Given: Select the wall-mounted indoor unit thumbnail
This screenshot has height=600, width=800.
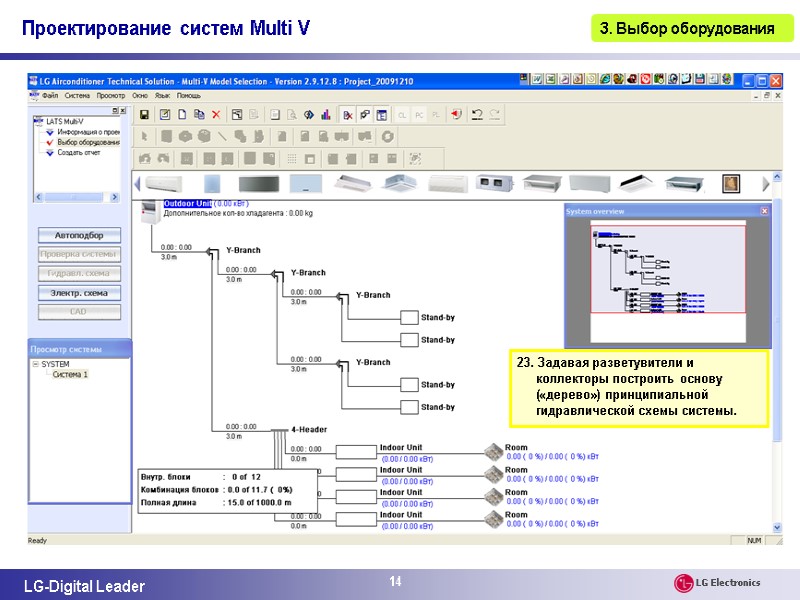Looking at the screenshot, I should point(163,184).
